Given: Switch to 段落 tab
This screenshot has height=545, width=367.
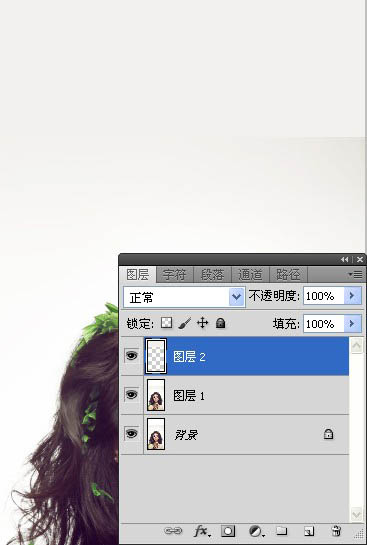Looking at the screenshot, I should (x=212, y=275).
